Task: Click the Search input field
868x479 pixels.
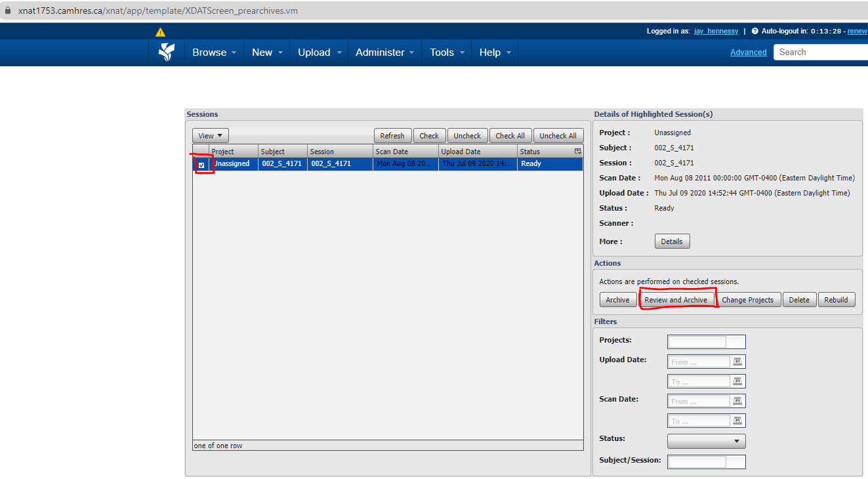Action: [821, 52]
